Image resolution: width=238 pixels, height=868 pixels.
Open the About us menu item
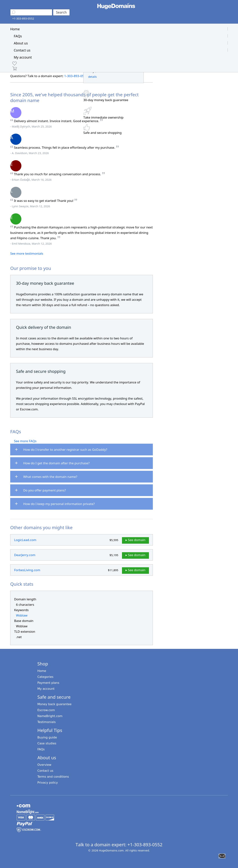coord(21,43)
